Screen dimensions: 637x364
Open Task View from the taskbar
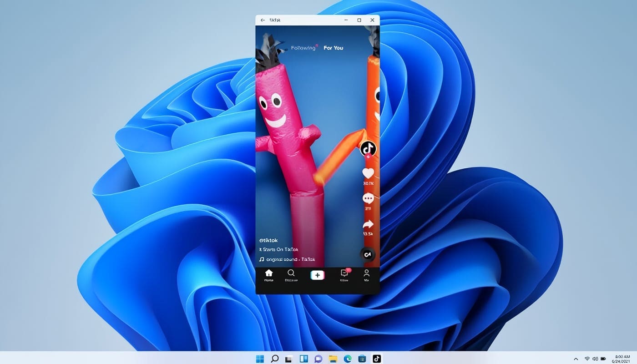tap(288, 359)
